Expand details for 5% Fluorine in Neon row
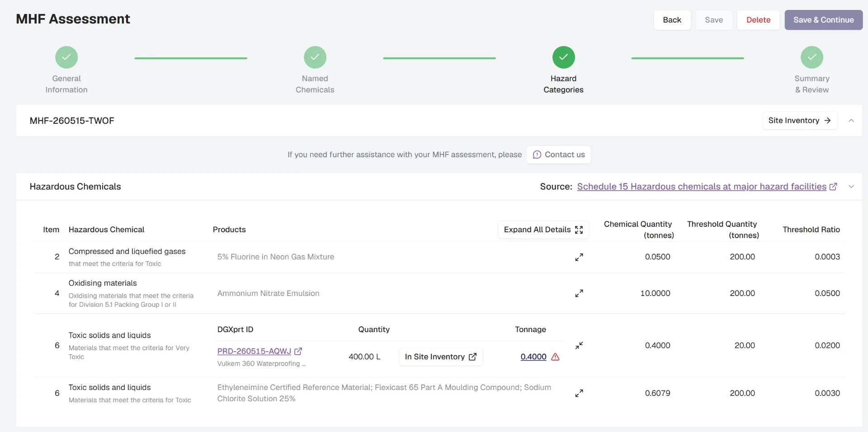Image resolution: width=868 pixels, height=432 pixels. point(579,257)
